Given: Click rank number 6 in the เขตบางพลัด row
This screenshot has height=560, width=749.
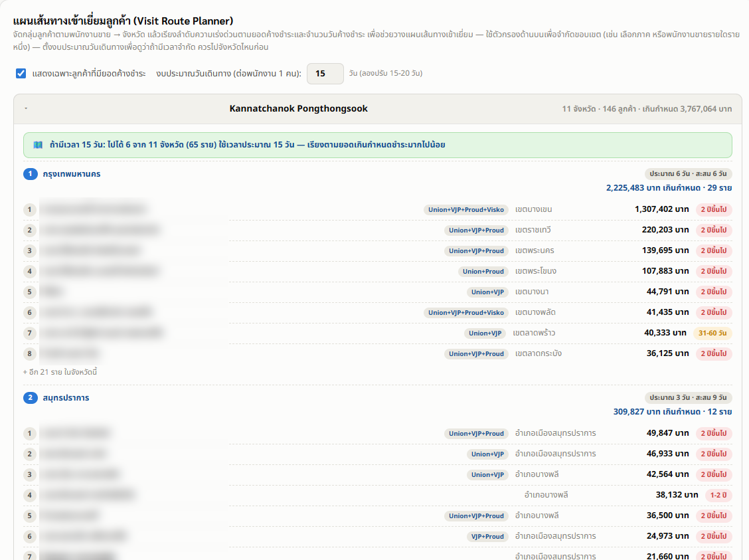Looking at the screenshot, I should (x=30, y=312).
